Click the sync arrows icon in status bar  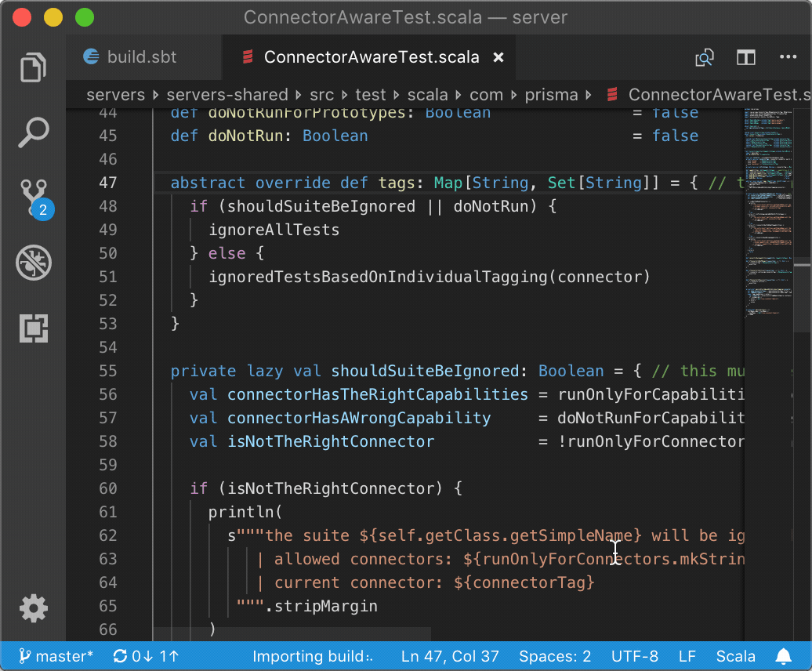120,656
